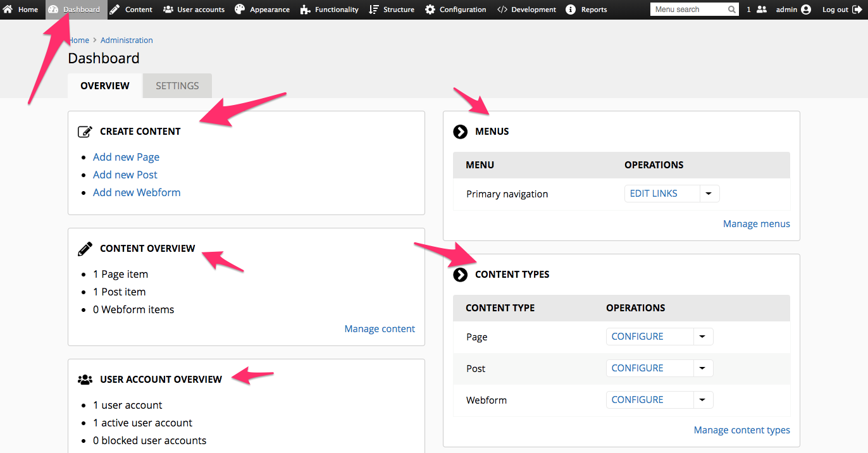The image size is (868, 453).
Task: Collapse the Menus panel with arrow icon
Action: tap(461, 132)
